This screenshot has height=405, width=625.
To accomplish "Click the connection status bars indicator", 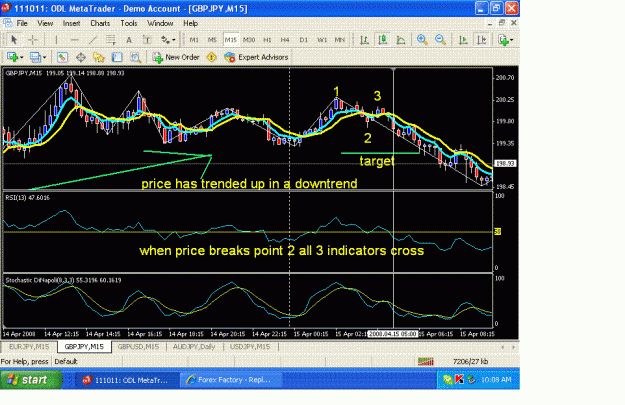I will click(x=425, y=362).
